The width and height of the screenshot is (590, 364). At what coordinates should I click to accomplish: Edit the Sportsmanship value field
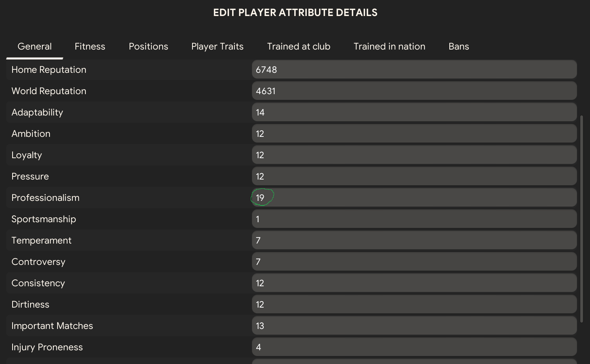pos(414,219)
